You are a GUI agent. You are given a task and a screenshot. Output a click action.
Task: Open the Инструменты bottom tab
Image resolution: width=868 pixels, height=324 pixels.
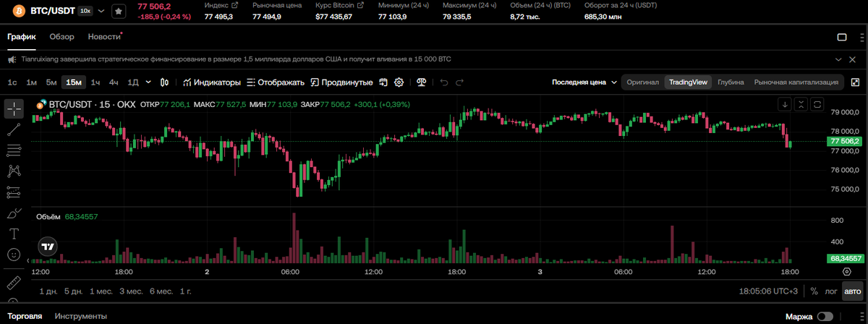click(x=81, y=316)
